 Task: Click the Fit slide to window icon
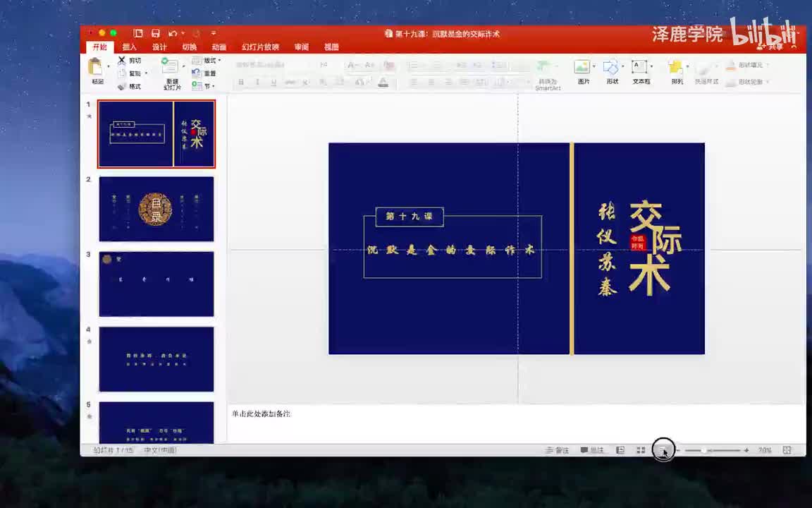(787, 450)
